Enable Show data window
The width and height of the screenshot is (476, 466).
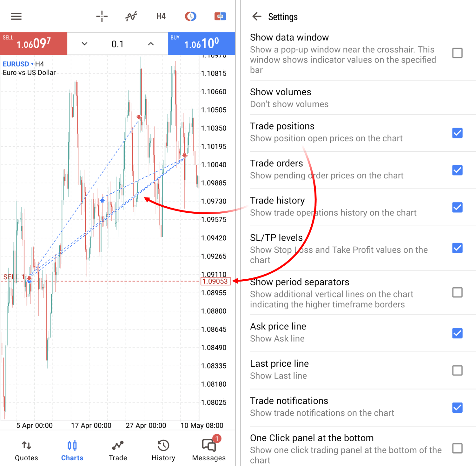click(x=457, y=53)
